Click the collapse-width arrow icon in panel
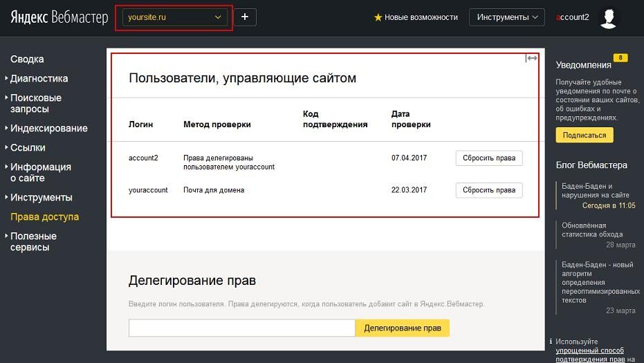 coord(531,58)
